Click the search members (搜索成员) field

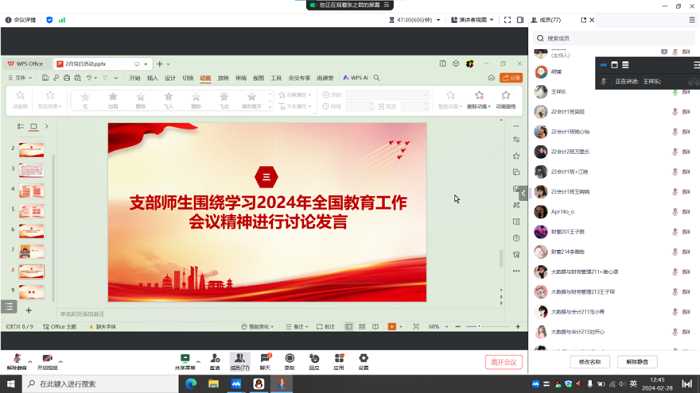(614, 38)
